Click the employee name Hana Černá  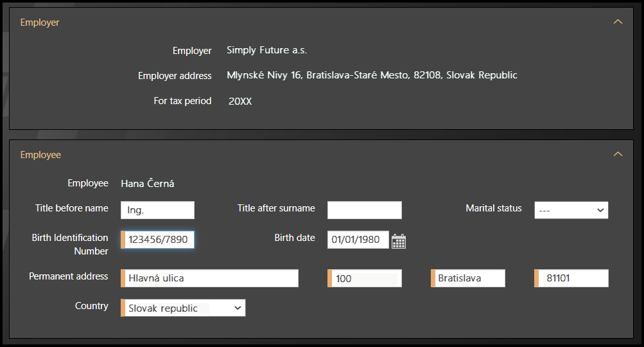coord(148,184)
